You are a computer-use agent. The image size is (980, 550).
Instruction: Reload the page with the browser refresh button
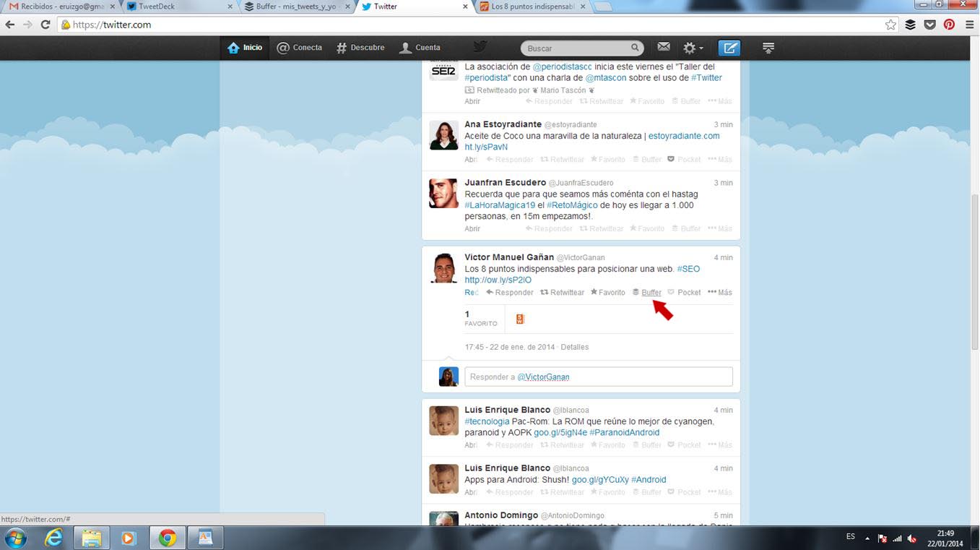pos(45,25)
